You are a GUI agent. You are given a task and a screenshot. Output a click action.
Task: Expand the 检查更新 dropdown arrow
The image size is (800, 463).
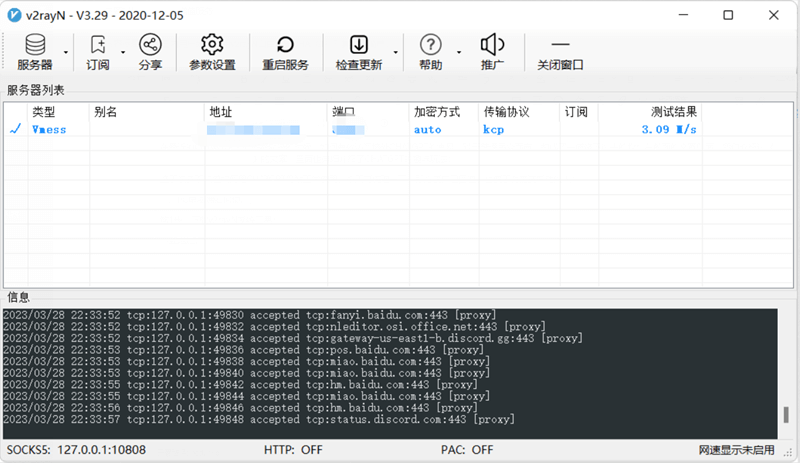click(x=395, y=53)
